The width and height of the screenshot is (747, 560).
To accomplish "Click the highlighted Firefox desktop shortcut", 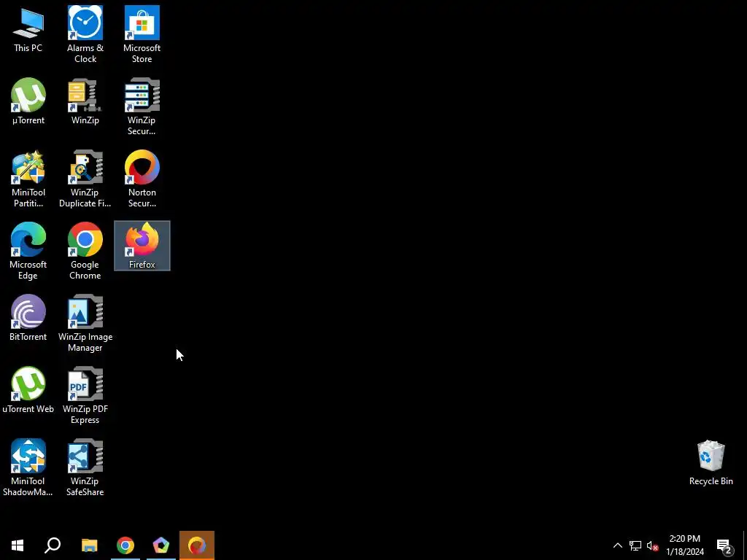I will (142, 246).
